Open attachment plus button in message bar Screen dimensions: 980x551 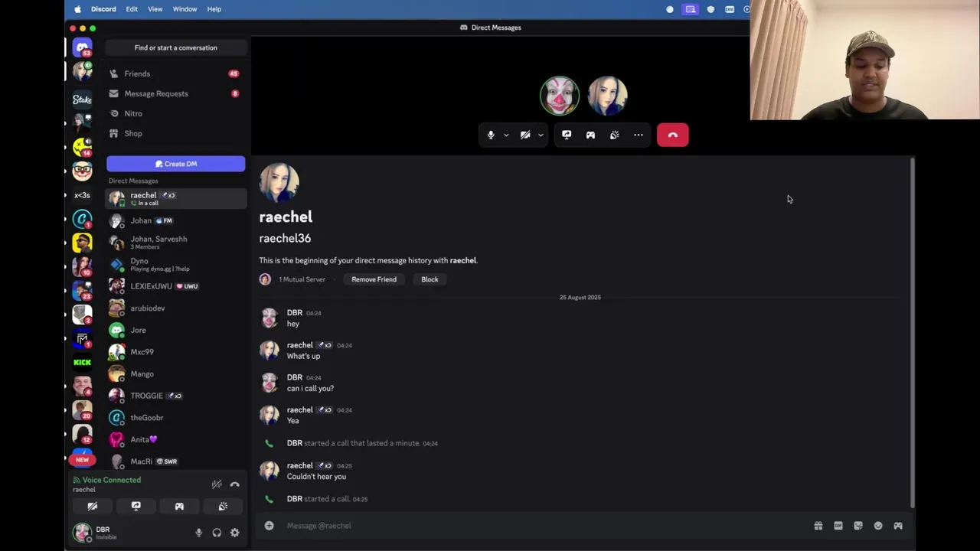[x=269, y=526]
